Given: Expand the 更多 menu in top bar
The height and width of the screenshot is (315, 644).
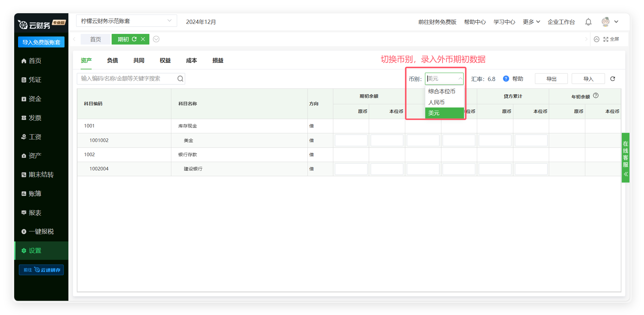Looking at the screenshot, I should [x=531, y=22].
